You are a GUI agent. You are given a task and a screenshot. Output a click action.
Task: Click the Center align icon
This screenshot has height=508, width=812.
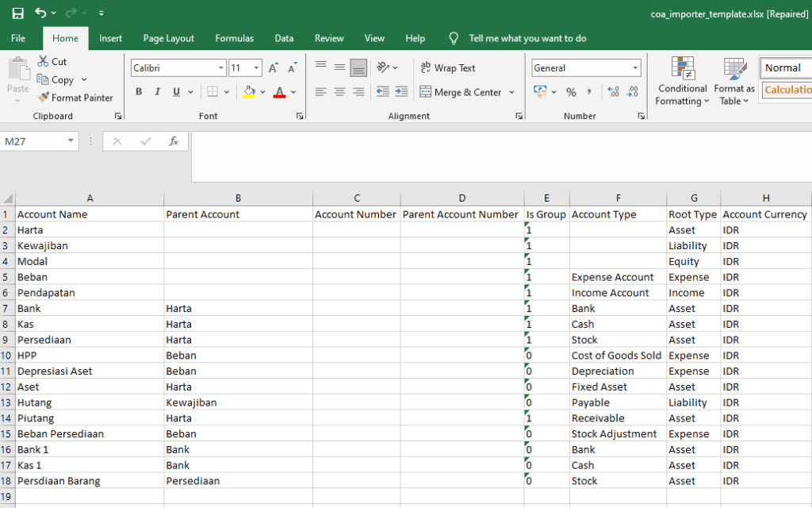tap(339, 92)
